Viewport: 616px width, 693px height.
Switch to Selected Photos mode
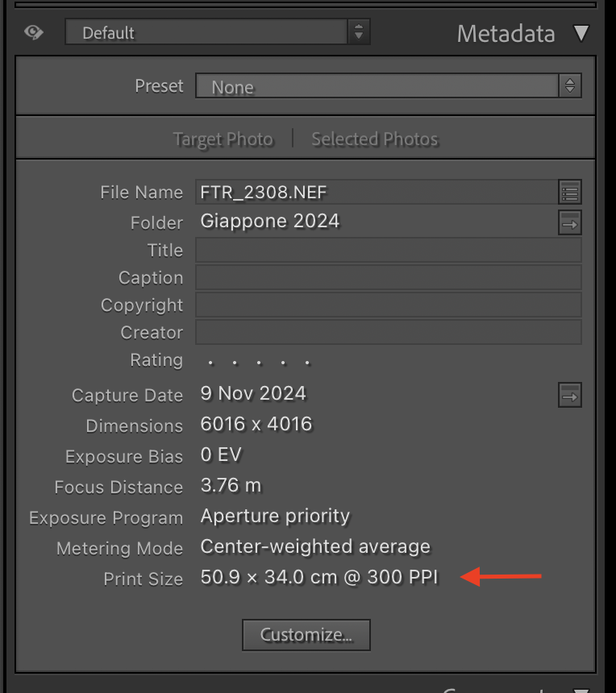[374, 139]
